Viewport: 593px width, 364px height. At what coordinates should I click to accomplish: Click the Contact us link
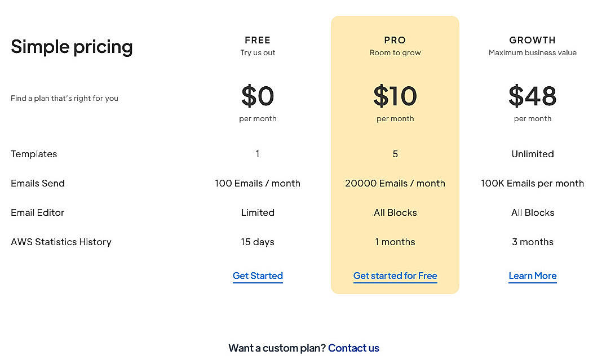[x=353, y=348]
